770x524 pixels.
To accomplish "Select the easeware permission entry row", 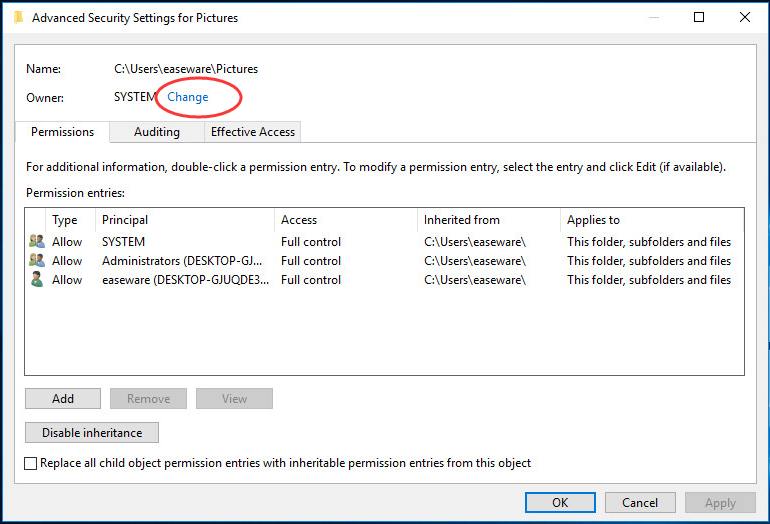I will click(384, 279).
